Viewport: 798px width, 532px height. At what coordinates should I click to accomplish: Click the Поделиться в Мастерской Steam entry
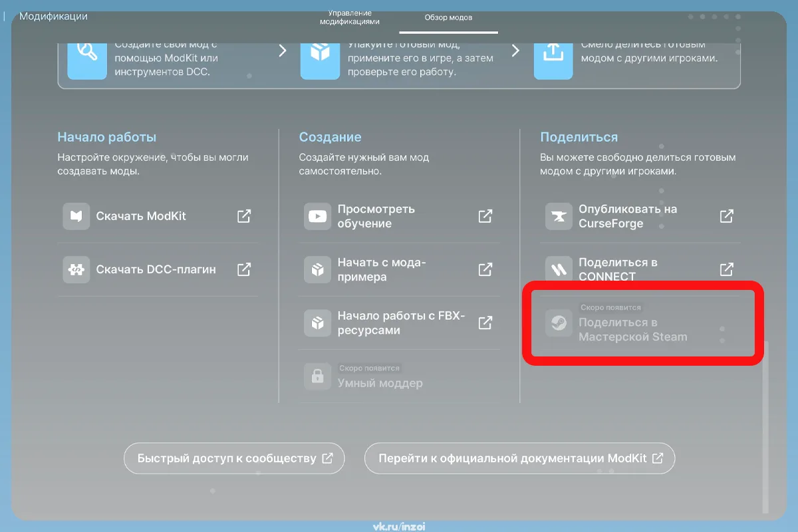click(633, 330)
